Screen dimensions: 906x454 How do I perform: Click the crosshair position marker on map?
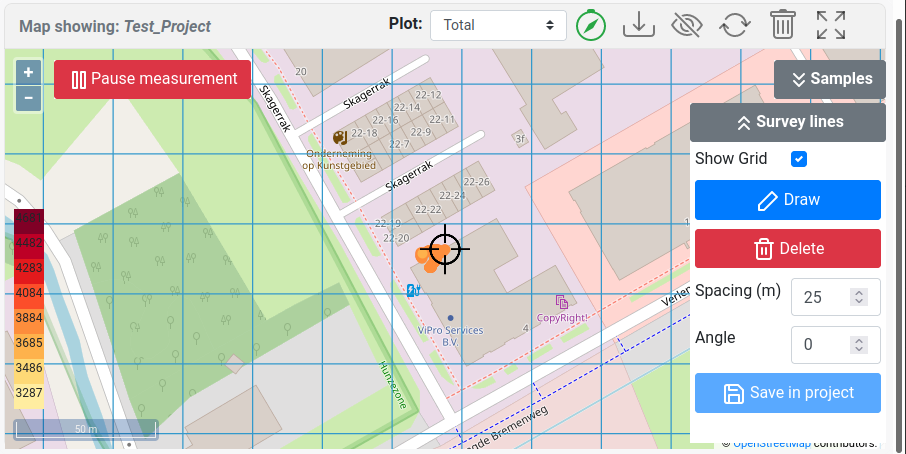coord(445,249)
